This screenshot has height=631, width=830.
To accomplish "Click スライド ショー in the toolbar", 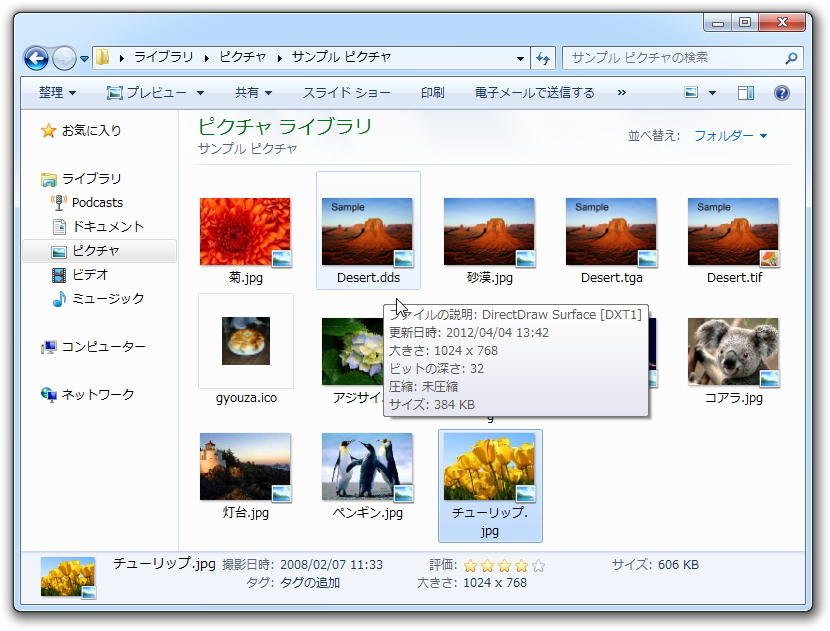I will (x=346, y=93).
